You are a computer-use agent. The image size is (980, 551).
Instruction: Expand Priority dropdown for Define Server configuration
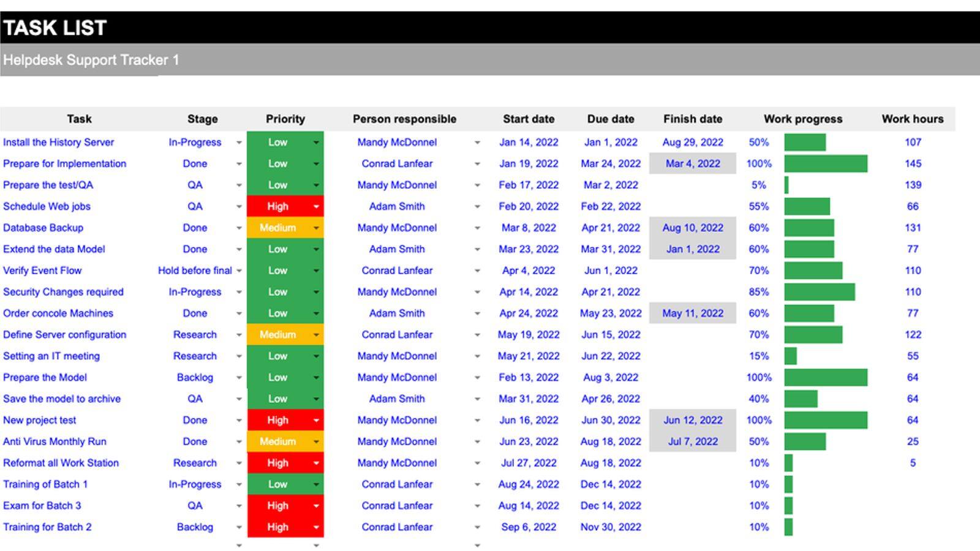(316, 335)
